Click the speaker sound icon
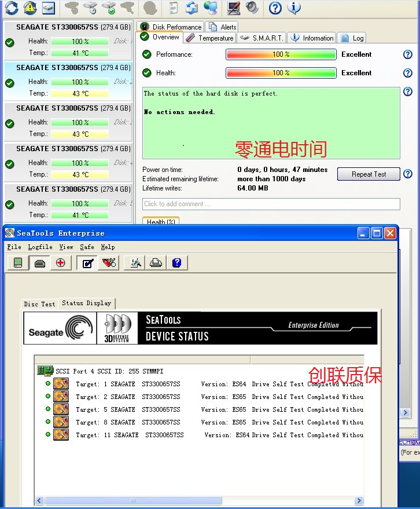420x509 pixels. click(252, 8)
